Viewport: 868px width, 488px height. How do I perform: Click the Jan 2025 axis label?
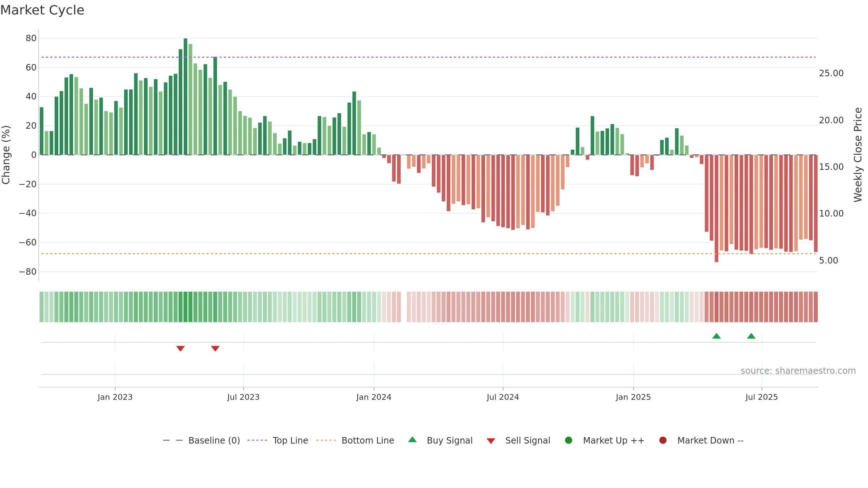pyautogui.click(x=633, y=397)
